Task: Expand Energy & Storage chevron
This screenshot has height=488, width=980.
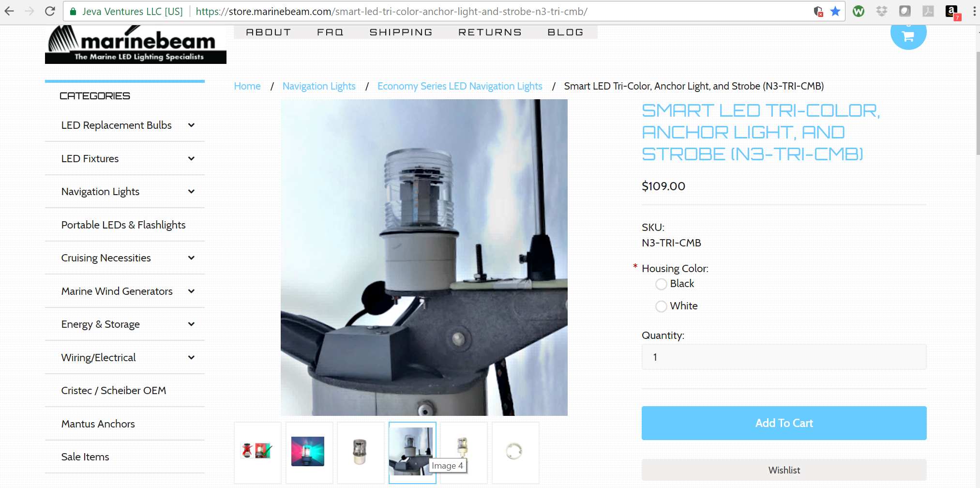Action: point(191,324)
